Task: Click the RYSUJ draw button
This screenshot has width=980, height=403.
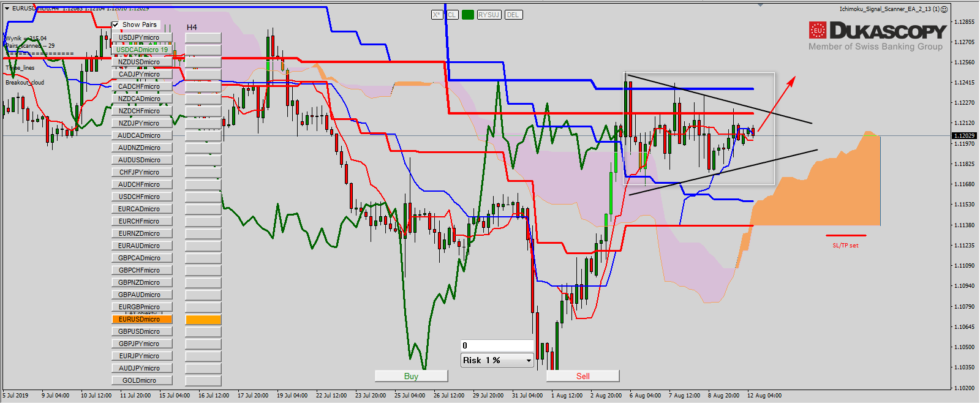Action: coord(489,15)
